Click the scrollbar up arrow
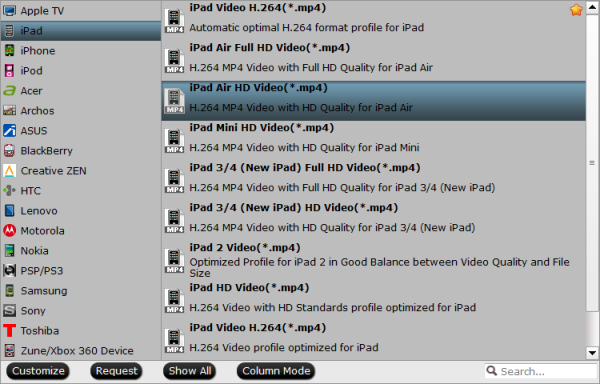 pyautogui.click(x=592, y=8)
